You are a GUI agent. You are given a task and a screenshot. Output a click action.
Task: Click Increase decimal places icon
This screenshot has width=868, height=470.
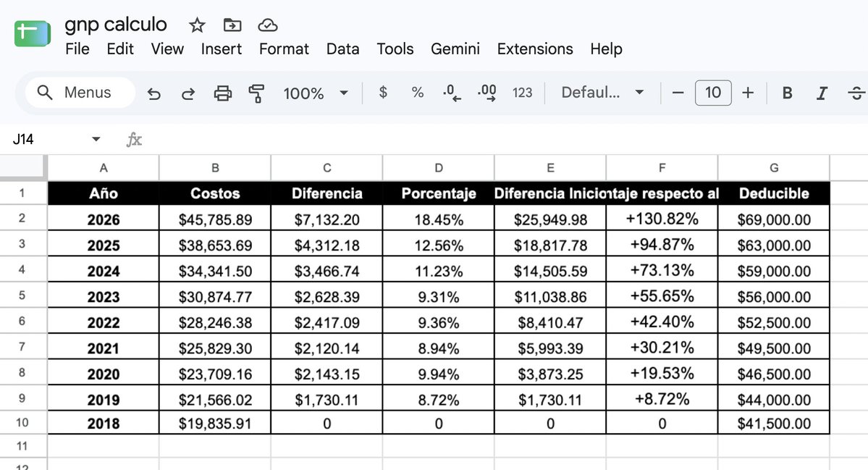[x=486, y=93]
